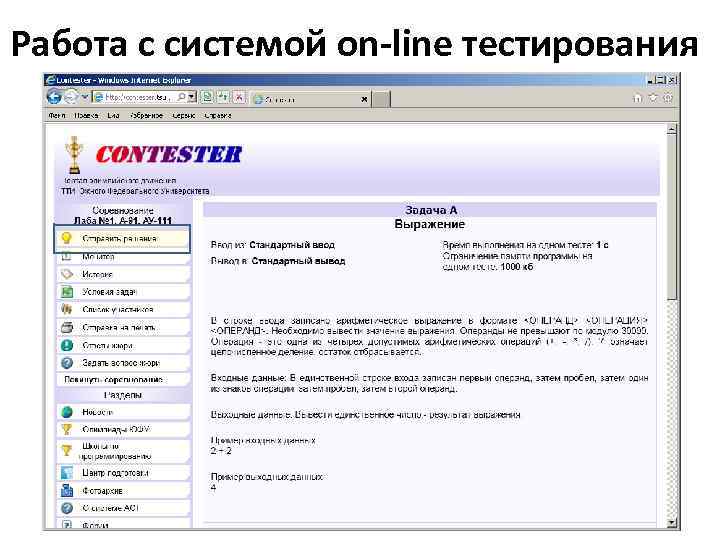Screen dimensions: 720x540
Task: Go back with the browser Back arrow
Action: 54,97
